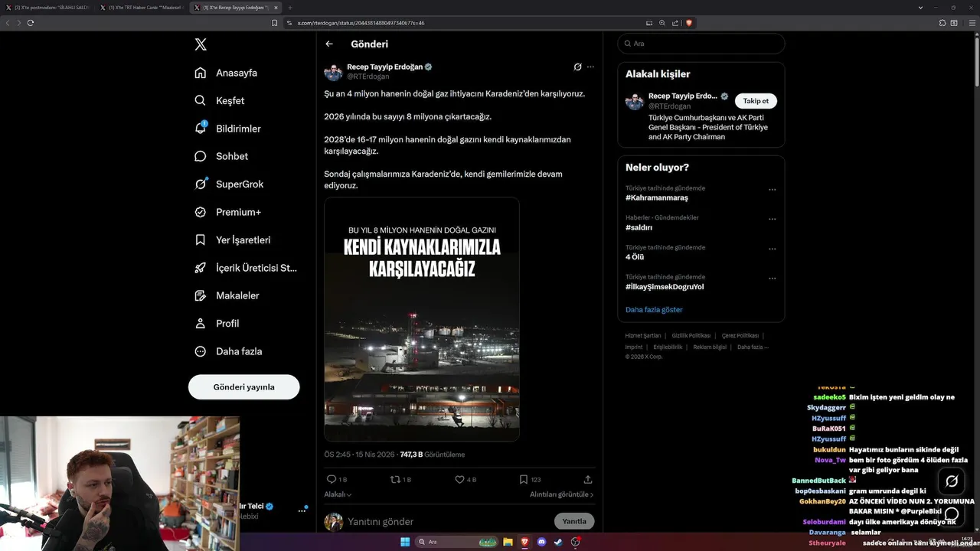The image size is (980, 551).
Task: Open Hizmet Şartları footer link
Action: pyautogui.click(x=643, y=336)
